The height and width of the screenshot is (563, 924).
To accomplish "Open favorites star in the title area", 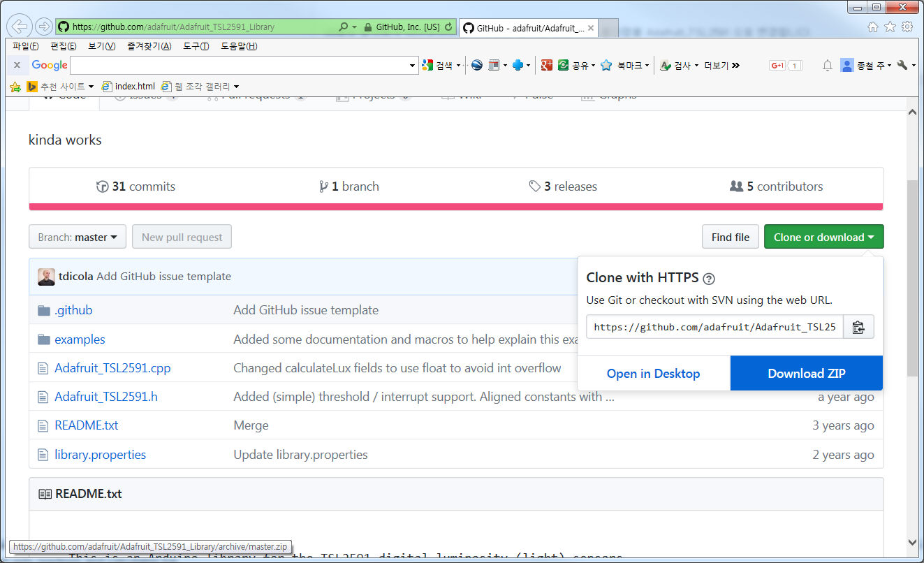I will click(890, 27).
